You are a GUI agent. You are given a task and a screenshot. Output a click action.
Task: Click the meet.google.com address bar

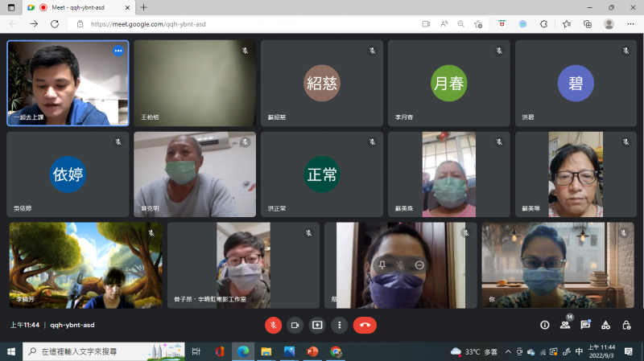pos(242,24)
